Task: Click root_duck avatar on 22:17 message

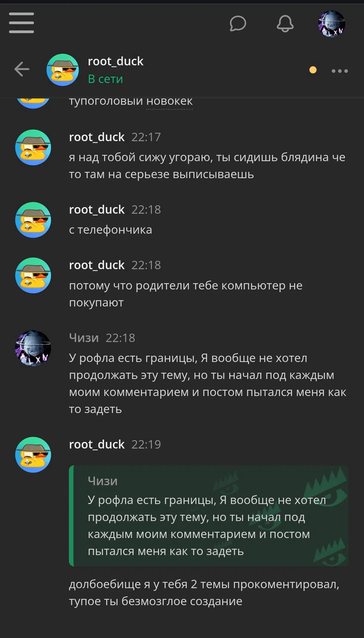Action: click(x=33, y=147)
